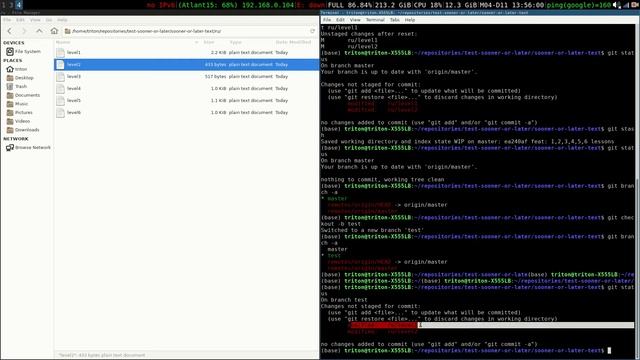Open Documents folder in sidebar

(23, 95)
